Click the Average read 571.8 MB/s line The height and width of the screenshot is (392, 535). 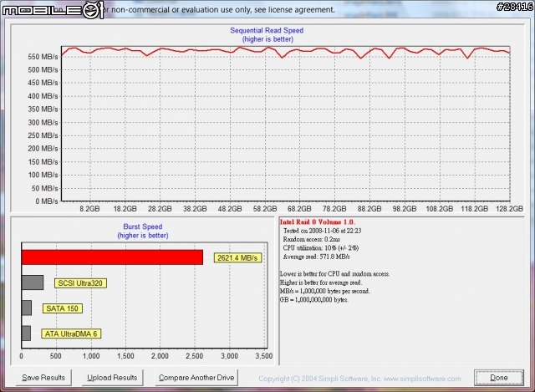click(316, 257)
